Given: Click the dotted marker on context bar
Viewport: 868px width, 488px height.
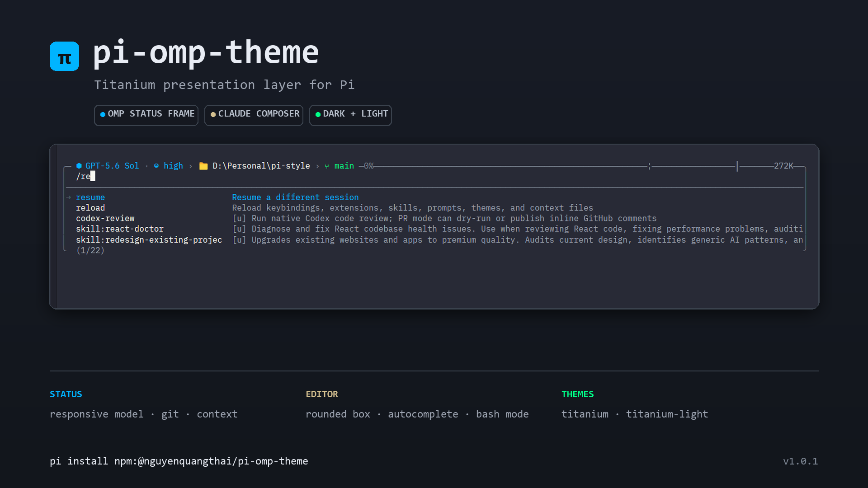Looking at the screenshot, I should [x=650, y=166].
